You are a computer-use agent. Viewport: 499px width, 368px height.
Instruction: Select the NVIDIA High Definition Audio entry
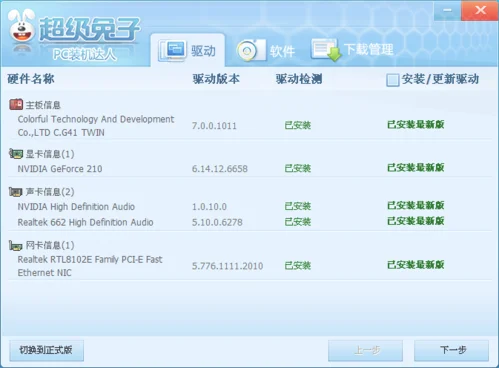point(76,207)
